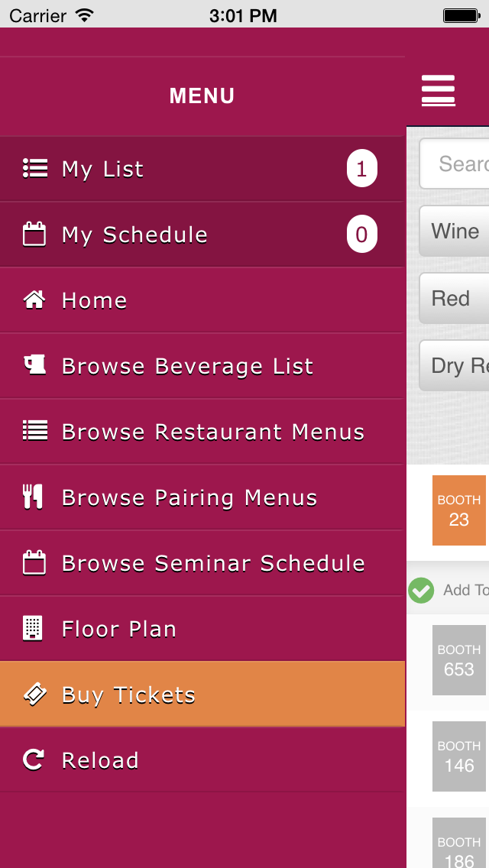This screenshot has width=489, height=868.
Task: Select Browse Seminar Schedule menu item
Action: click(x=213, y=563)
